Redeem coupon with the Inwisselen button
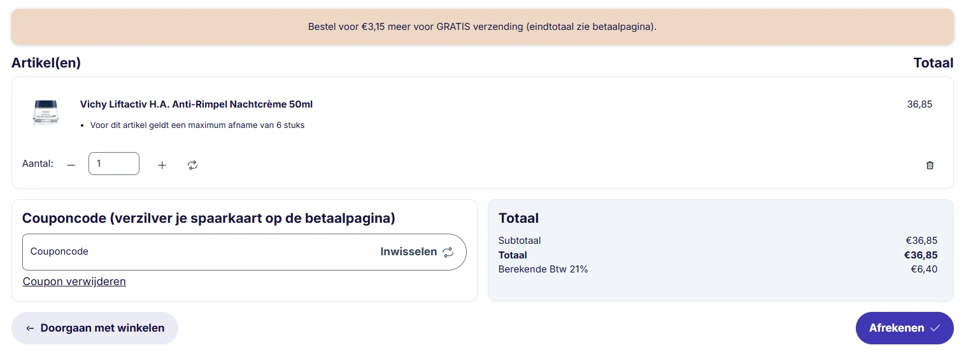Viewport: 980px width, 359px height. point(409,252)
